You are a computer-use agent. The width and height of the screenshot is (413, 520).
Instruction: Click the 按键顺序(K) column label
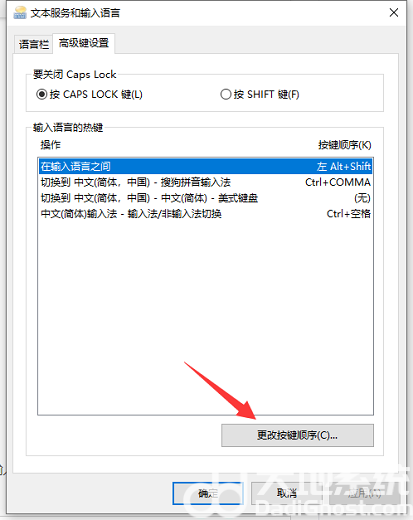point(345,145)
